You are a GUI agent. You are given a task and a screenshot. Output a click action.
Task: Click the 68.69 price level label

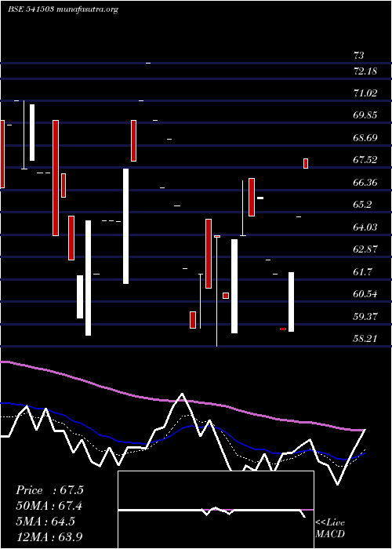(x=365, y=137)
